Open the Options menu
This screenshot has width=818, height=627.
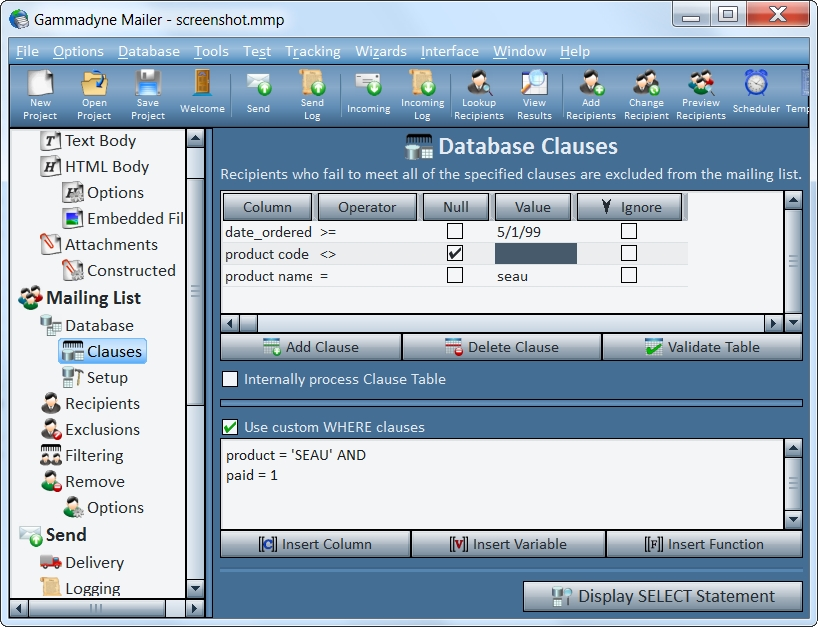78,51
